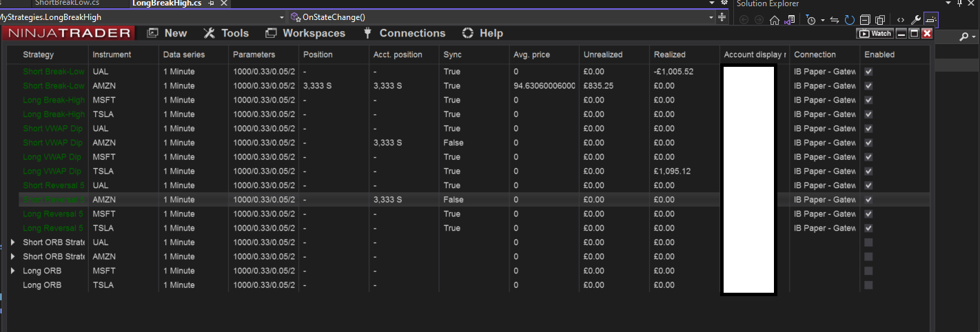This screenshot has height=332, width=980.
Task: Open the editor tab overflow dropdown arrow
Action: click(x=713, y=3)
